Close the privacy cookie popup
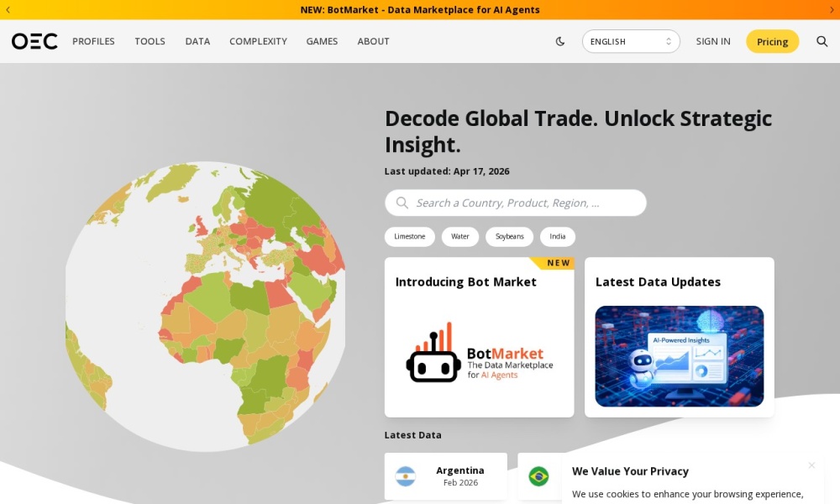 tap(811, 465)
